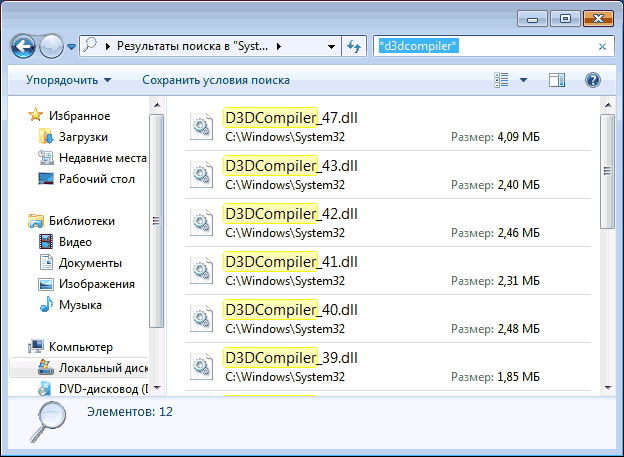This screenshot has height=457, width=624.
Task: Select Библиотеки in navigation pane
Action: tap(82, 221)
